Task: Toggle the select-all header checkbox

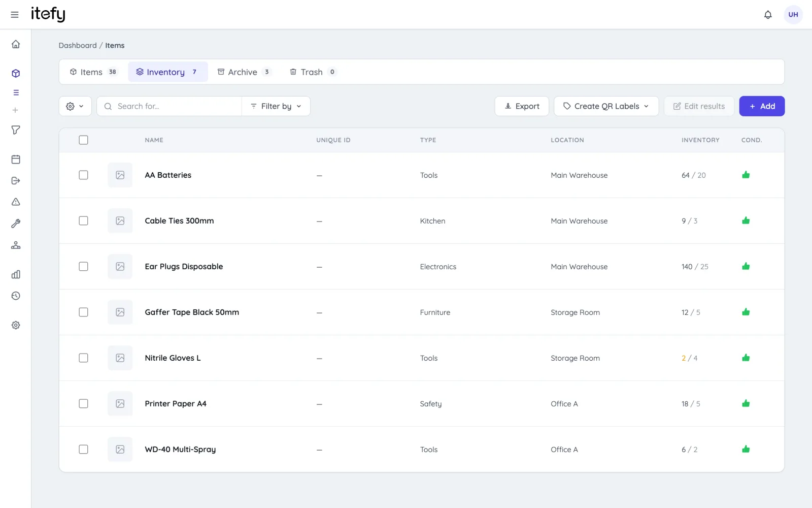Action: pos(83,140)
